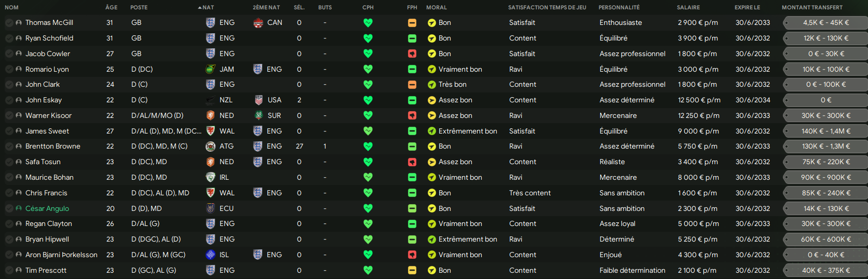Click the PERSONNALITÉ column header

point(619,7)
